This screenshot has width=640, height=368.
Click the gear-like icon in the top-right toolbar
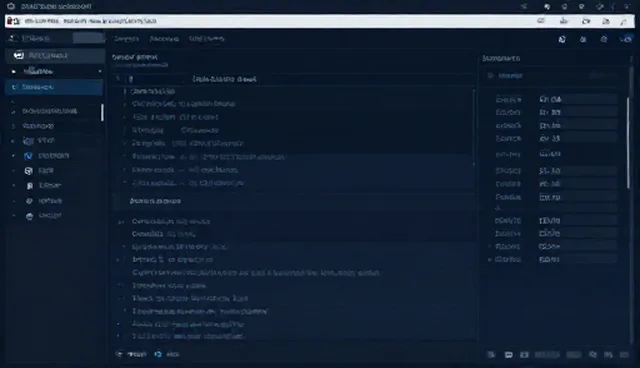point(604,39)
